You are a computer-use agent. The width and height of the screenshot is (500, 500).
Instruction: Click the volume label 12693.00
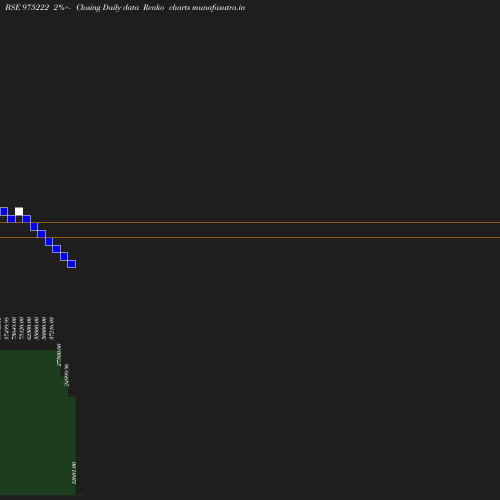[x=74, y=473]
